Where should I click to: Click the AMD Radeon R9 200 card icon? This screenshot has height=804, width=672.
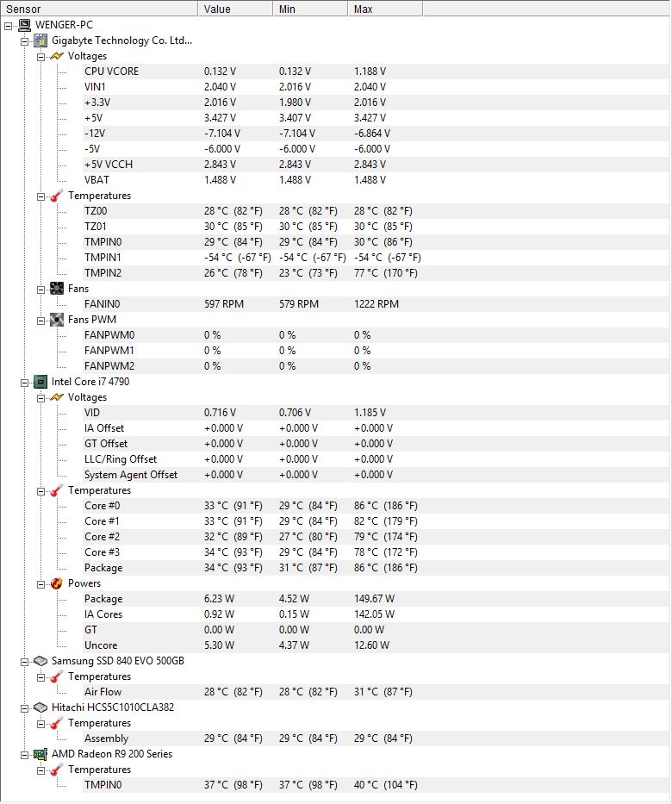point(40,754)
